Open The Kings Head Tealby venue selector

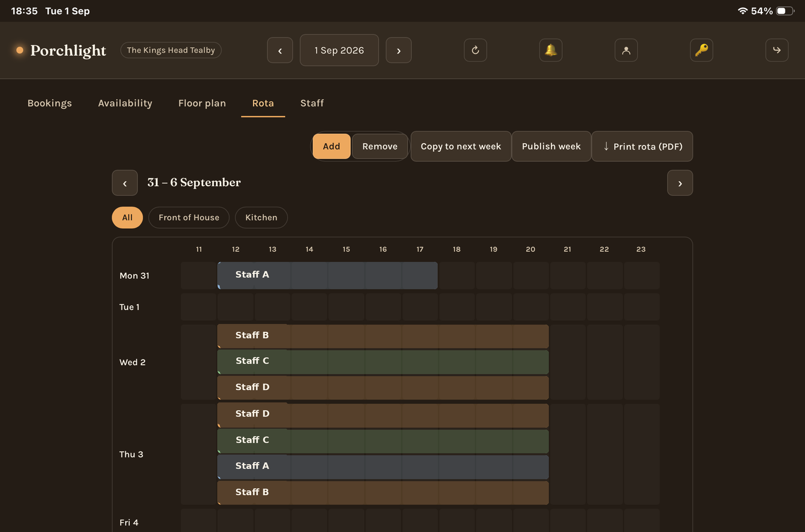(x=171, y=51)
